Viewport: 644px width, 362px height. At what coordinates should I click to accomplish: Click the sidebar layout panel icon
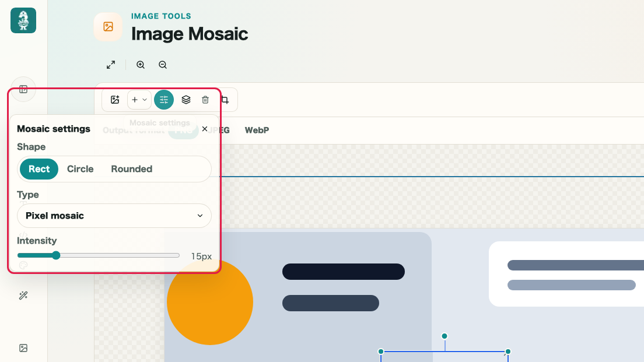(x=23, y=89)
